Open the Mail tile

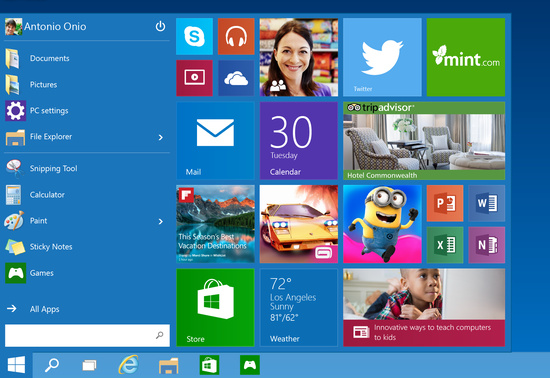[215, 141]
